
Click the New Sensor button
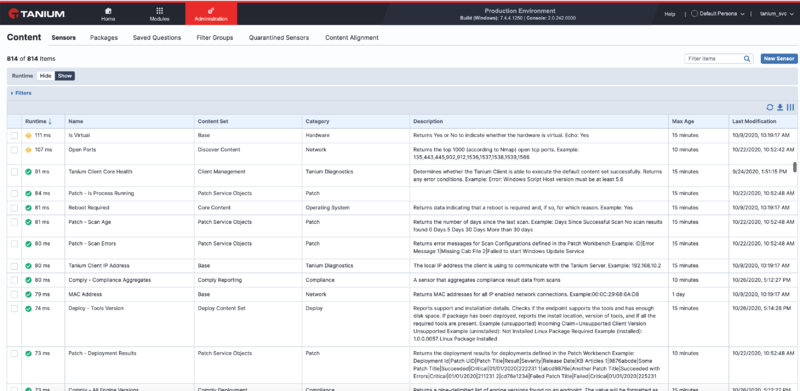[779, 59]
